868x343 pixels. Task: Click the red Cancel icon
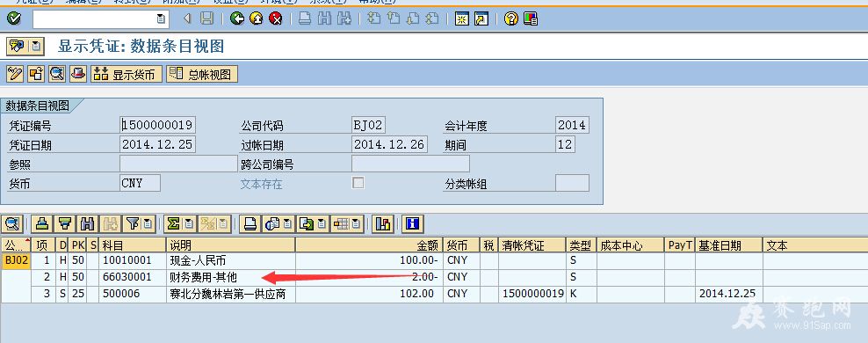[275, 18]
